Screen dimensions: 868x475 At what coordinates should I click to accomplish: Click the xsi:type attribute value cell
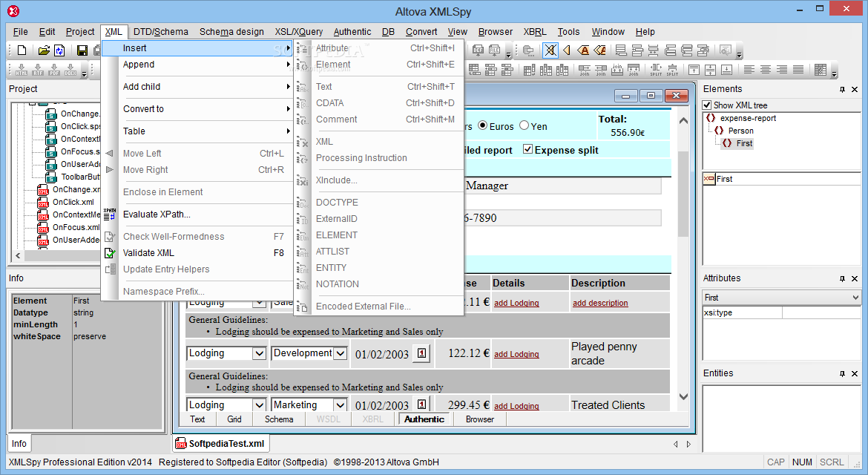point(821,312)
